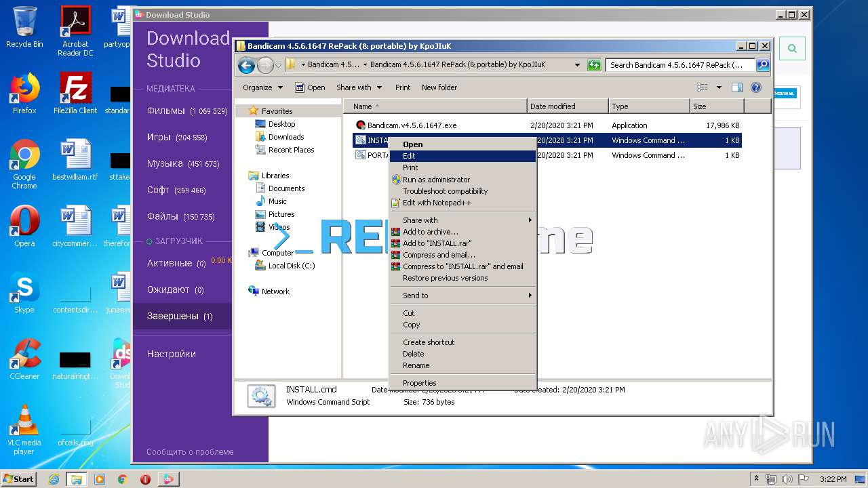Open Opera browser desktop shortcut
Image resolution: width=868 pixels, height=488 pixels.
click(x=24, y=226)
